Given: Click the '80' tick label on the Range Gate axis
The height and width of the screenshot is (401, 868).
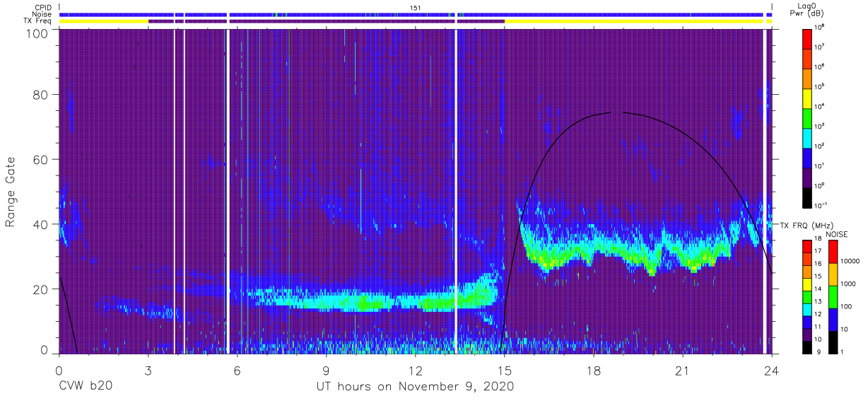Looking at the screenshot, I should (40, 95).
